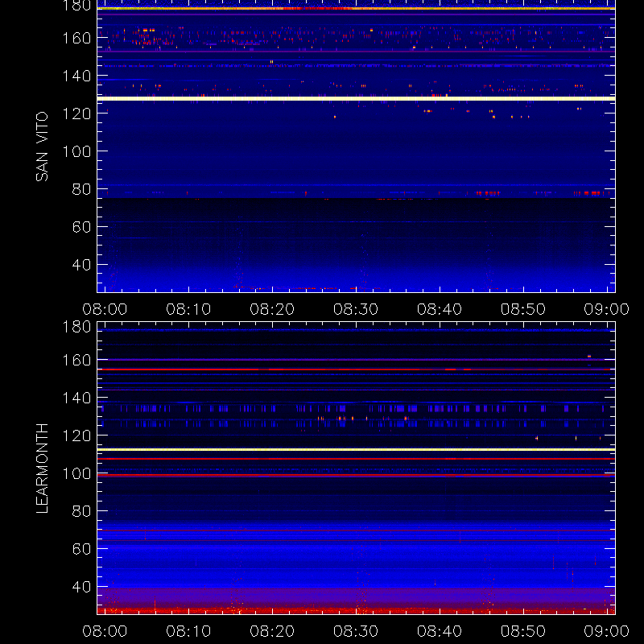Click the 08:00 time label under LEARMONTH plot
644x644 pixels.
105,631
